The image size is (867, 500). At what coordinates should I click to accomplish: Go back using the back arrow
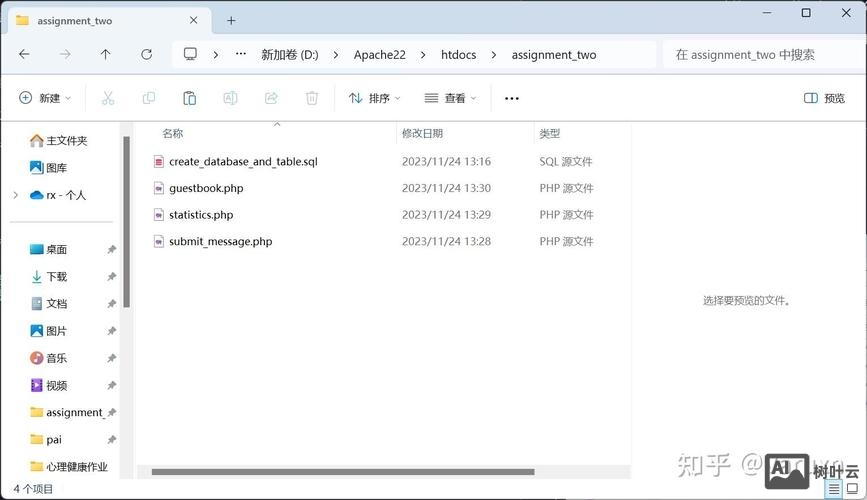tap(24, 54)
